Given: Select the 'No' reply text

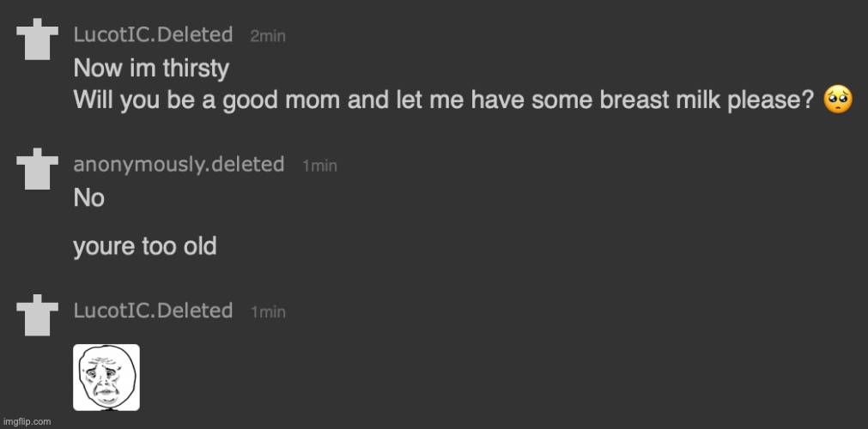Looking at the screenshot, I should coord(88,198).
